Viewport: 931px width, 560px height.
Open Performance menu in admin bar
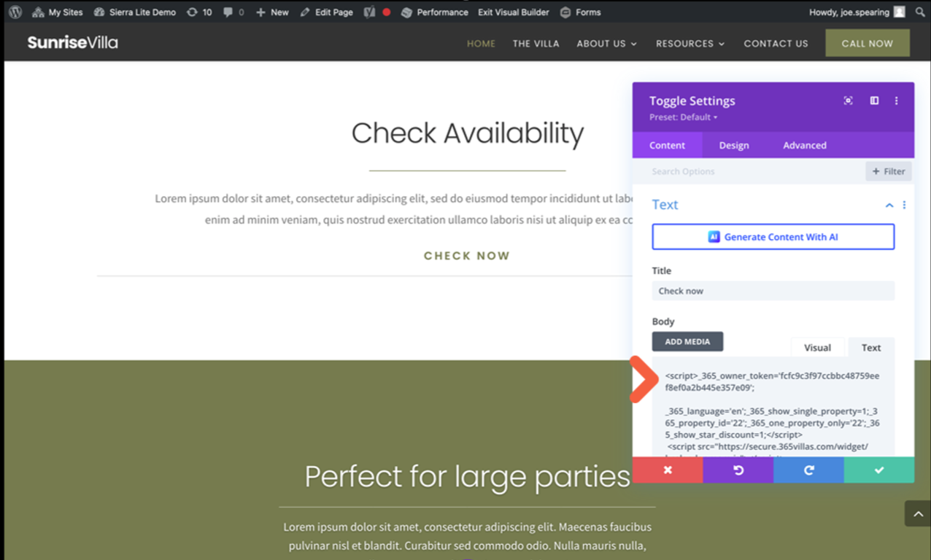pos(435,12)
